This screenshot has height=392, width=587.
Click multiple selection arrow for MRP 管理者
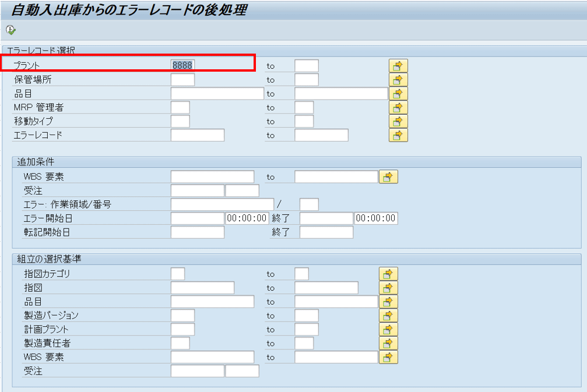pyautogui.click(x=398, y=108)
